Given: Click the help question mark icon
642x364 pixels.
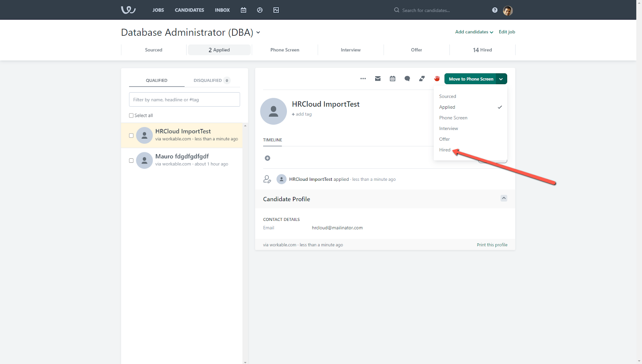Looking at the screenshot, I should 495,10.
